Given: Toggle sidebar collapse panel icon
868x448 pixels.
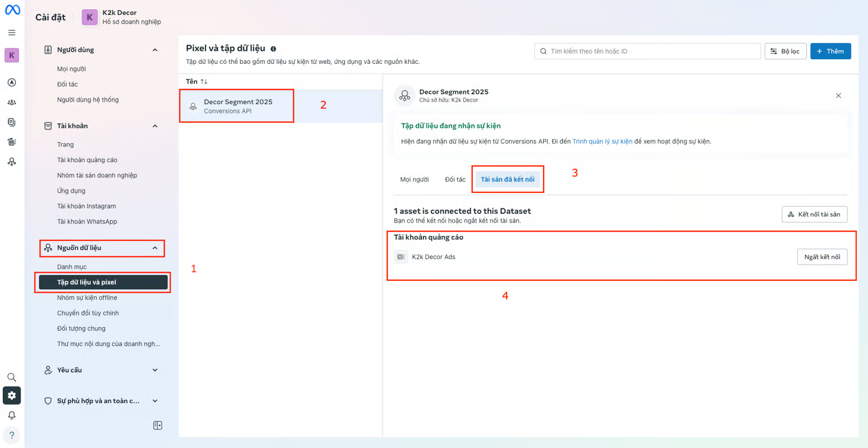Looking at the screenshot, I should 158,425.
